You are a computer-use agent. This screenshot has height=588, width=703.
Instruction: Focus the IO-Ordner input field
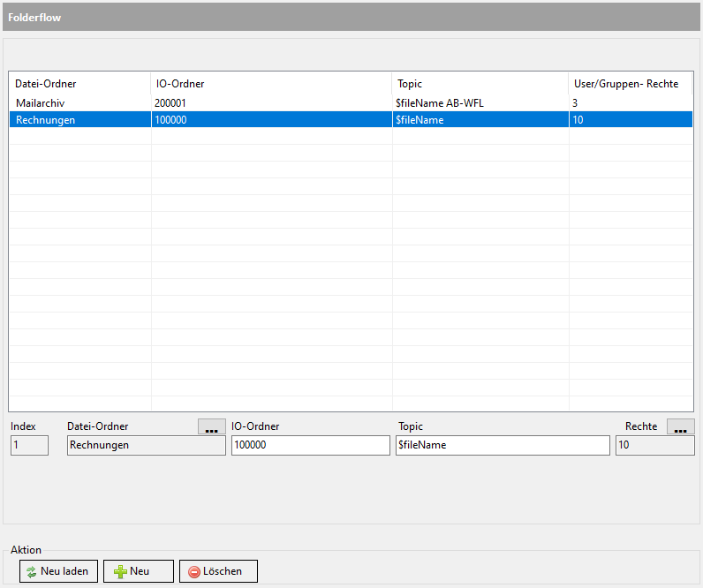310,446
